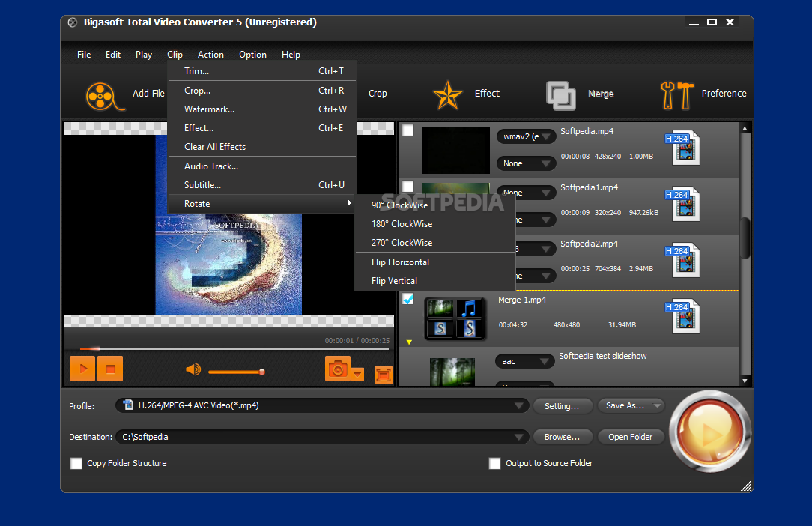Viewport: 812px width, 526px height.
Task: Choose Flip Vertical
Action: [435, 281]
